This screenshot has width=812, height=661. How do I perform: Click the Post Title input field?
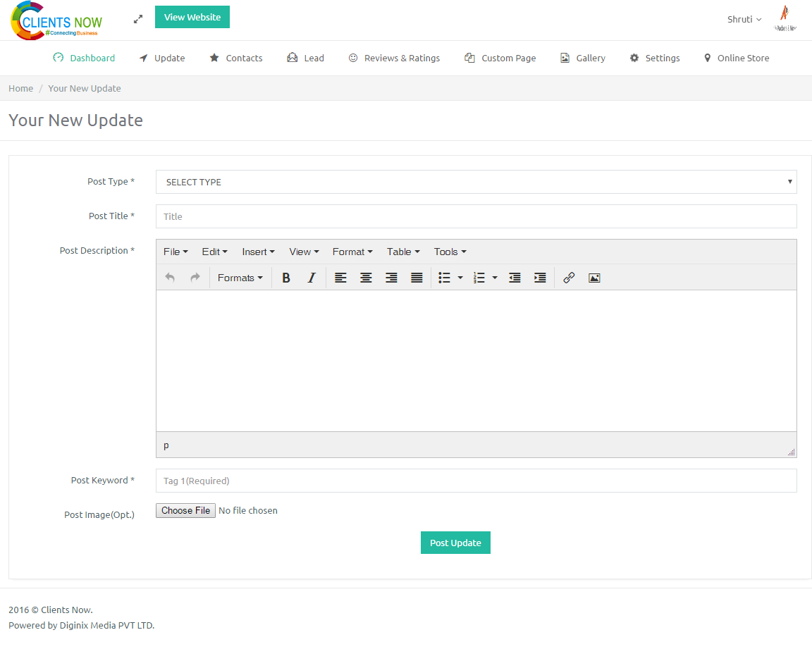pyautogui.click(x=476, y=216)
